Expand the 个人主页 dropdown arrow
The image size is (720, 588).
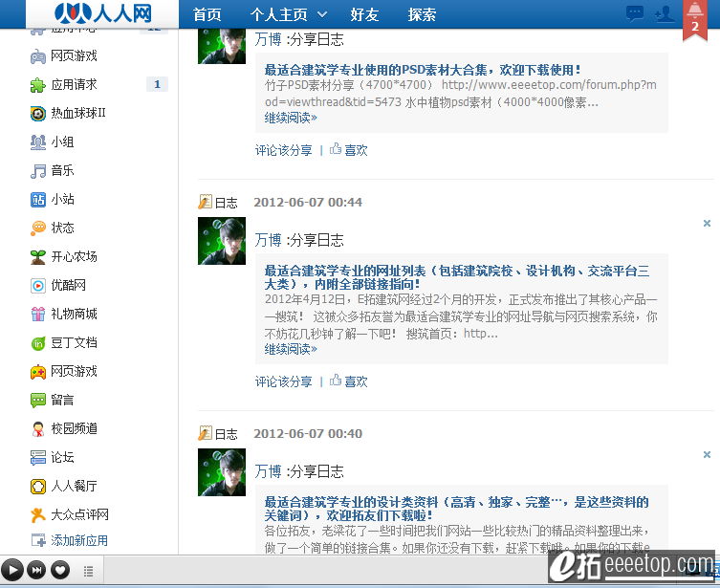(x=322, y=14)
